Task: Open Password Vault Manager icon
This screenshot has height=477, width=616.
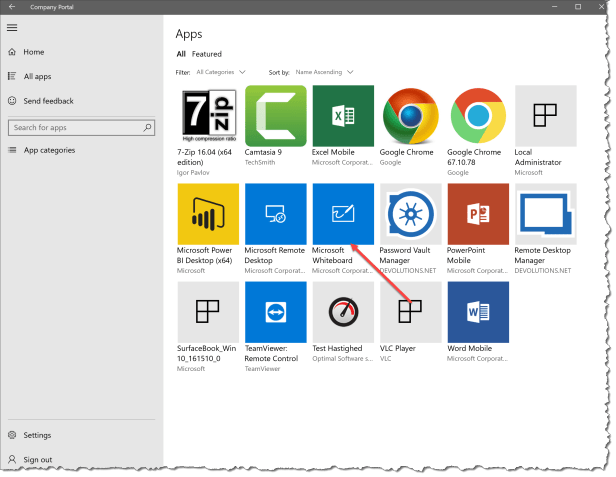Action: click(411, 214)
